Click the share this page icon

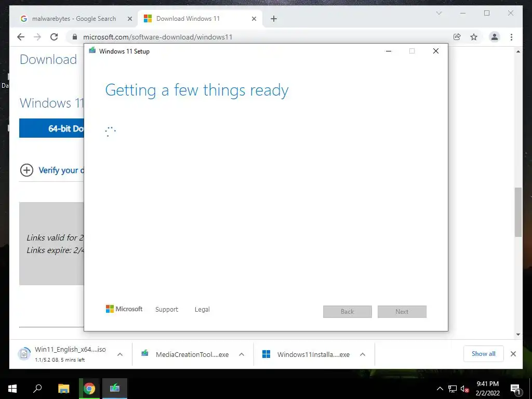pos(457,37)
